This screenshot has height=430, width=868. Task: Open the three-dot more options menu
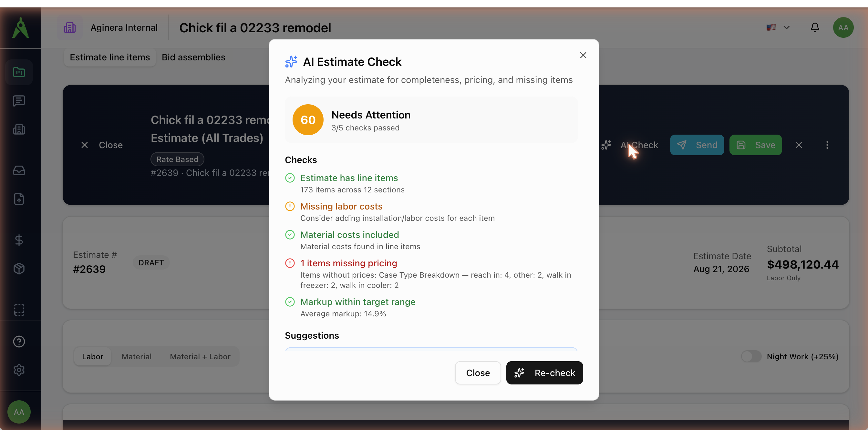827,145
